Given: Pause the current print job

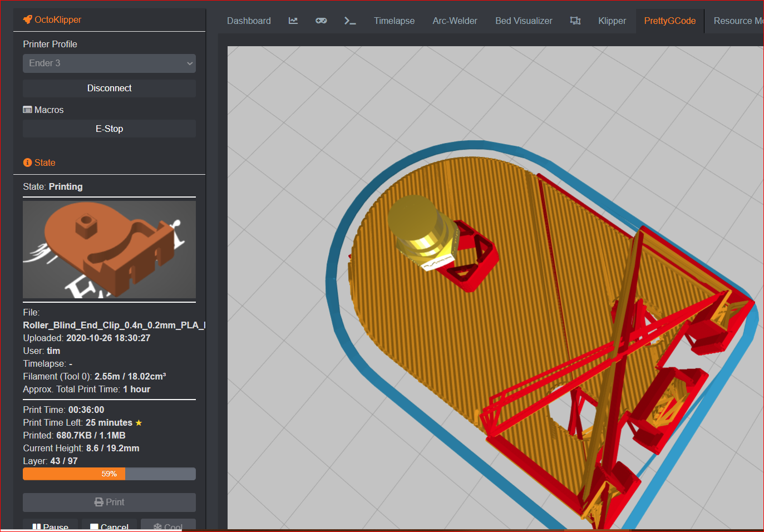Looking at the screenshot, I should (x=50, y=526).
